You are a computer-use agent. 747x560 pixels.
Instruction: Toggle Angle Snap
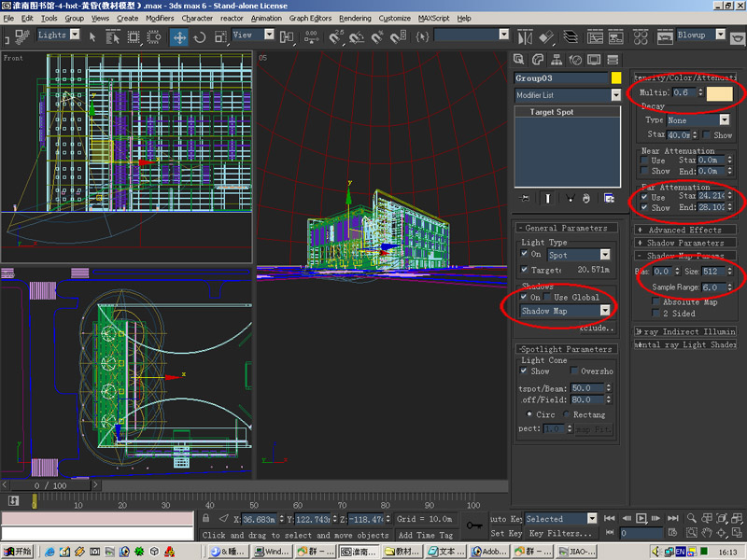coord(357,37)
